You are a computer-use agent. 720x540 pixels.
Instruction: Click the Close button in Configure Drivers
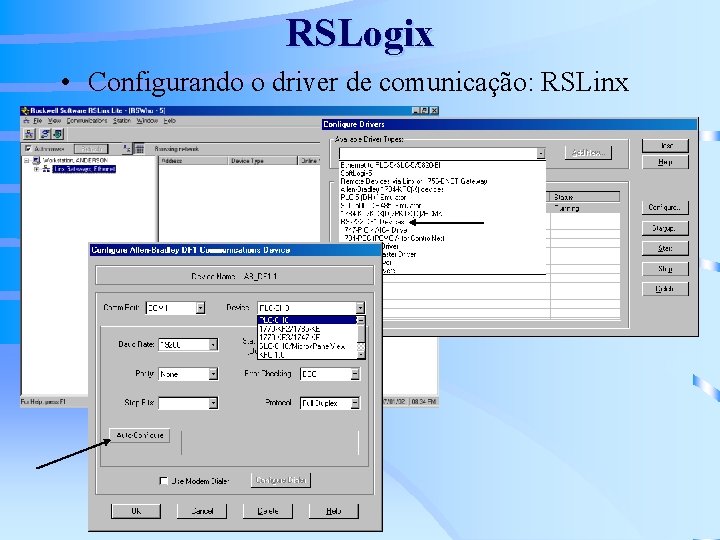click(665, 146)
